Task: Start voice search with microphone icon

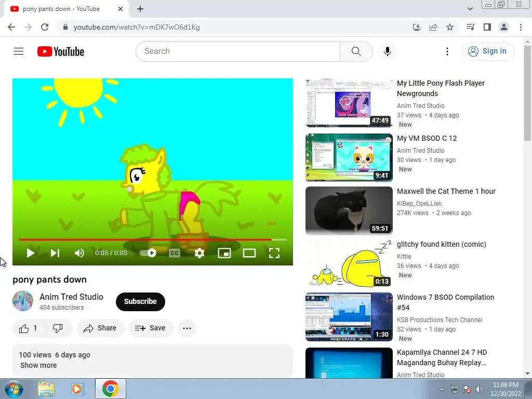Action: click(x=388, y=51)
